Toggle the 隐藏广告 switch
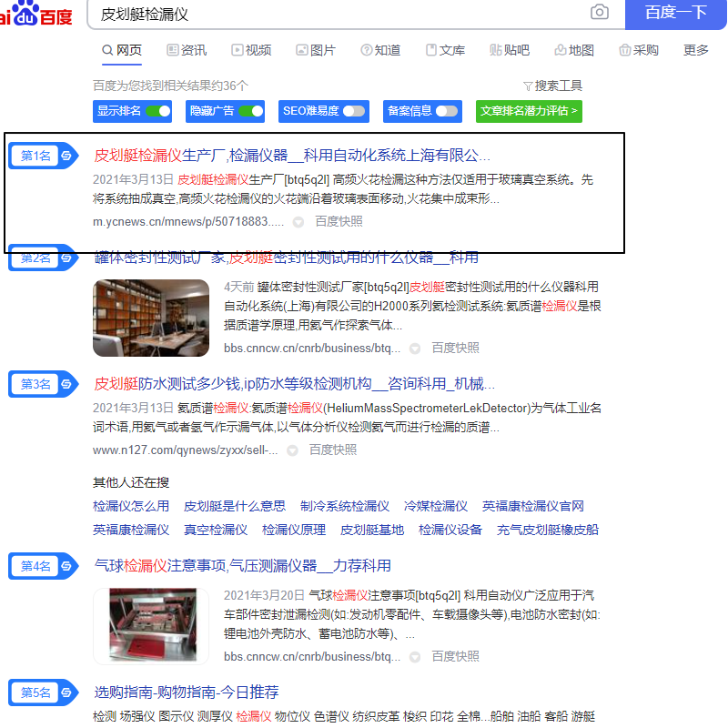This screenshot has width=728, height=728. (251, 111)
